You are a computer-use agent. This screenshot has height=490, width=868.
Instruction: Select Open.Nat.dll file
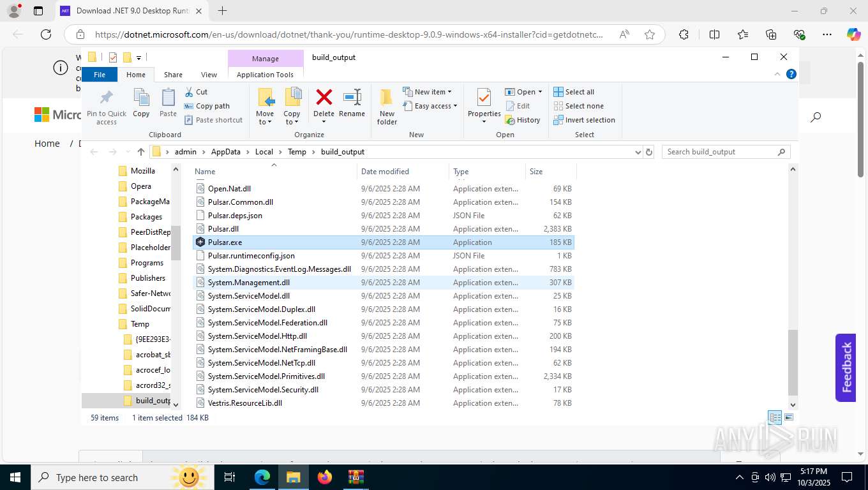tap(383, 188)
